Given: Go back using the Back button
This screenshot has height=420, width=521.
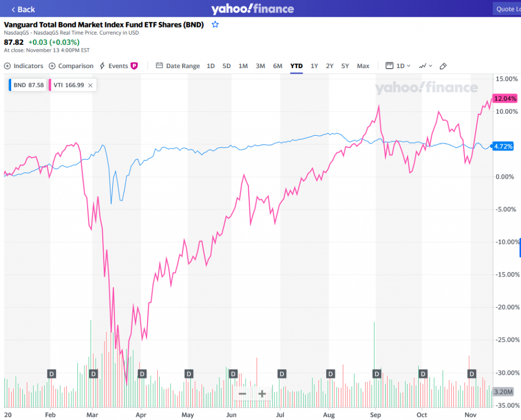Looking at the screenshot, I should (23, 9).
